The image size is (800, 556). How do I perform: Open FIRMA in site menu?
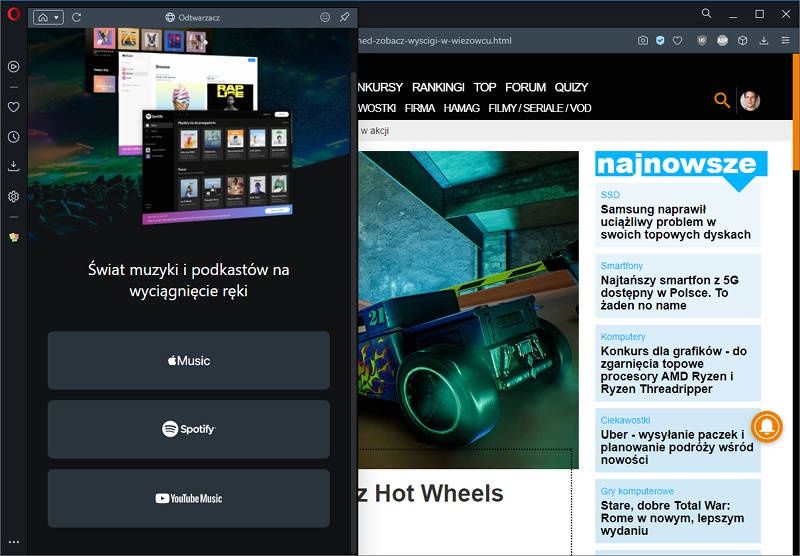pyautogui.click(x=420, y=108)
